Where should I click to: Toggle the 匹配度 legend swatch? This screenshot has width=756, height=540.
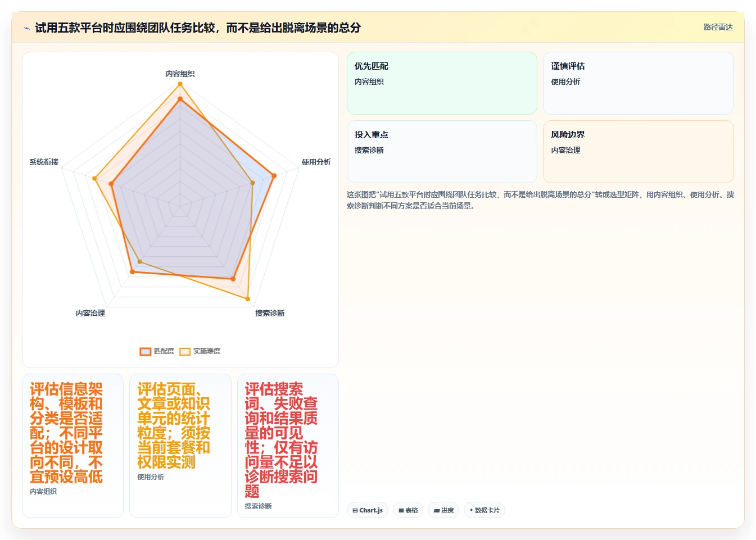(146, 352)
